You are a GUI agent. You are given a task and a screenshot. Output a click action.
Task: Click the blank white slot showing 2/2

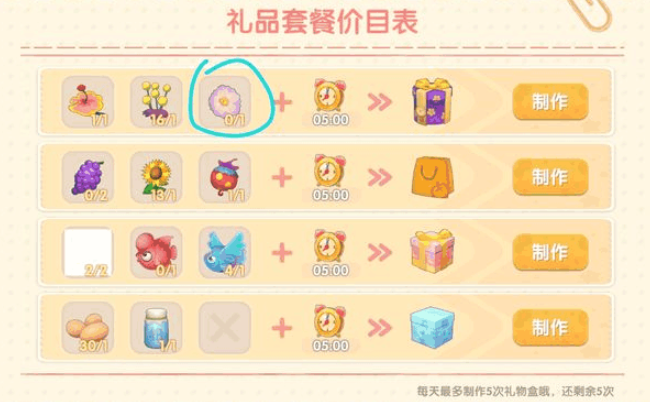pyautogui.click(x=87, y=252)
